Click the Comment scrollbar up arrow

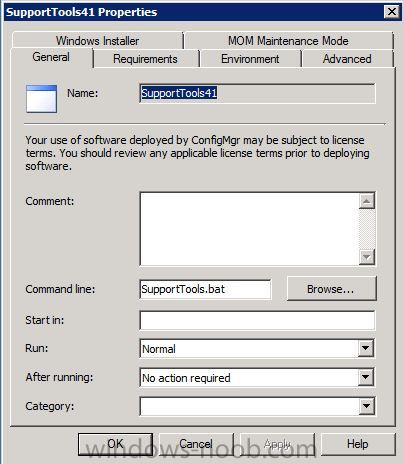coord(367,201)
